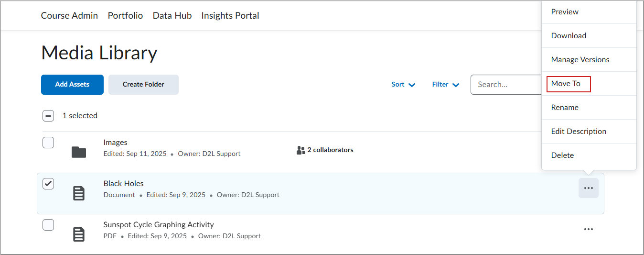644x255 pixels.
Task: Click the collaborators icon on the Images row
Action: pyautogui.click(x=301, y=150)
